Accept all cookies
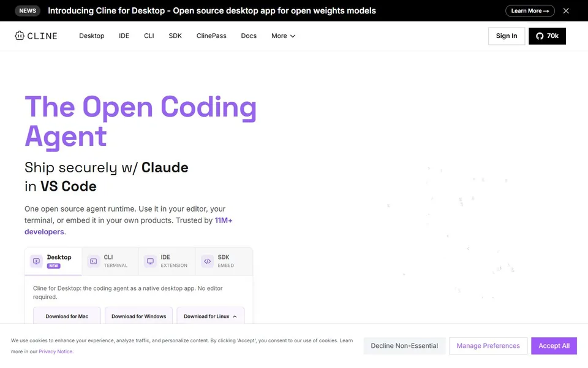This screenshot has width=588, height=368. pos(554,346)
